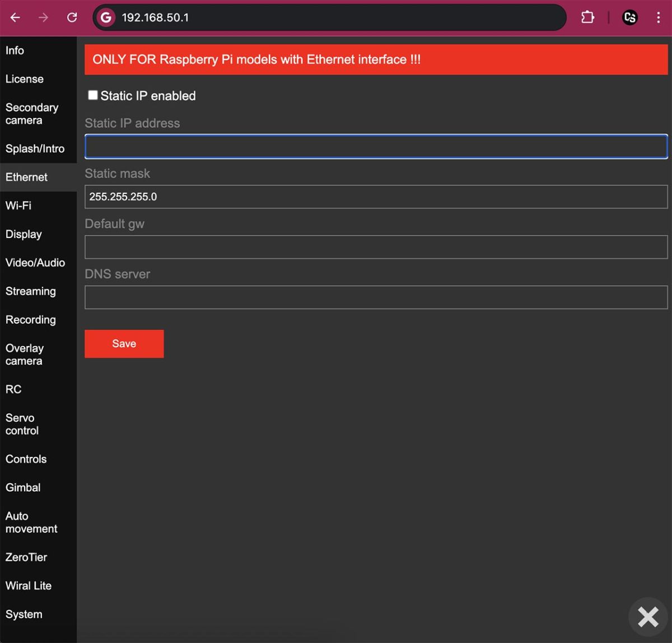
Task: Open the browser three-dot menu
Action: [659, 17]
